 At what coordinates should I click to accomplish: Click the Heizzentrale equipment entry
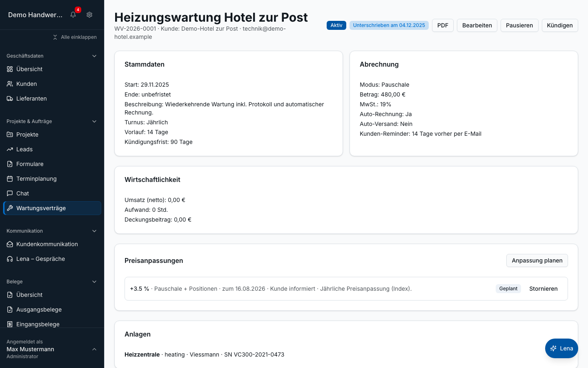coord(204,355)
